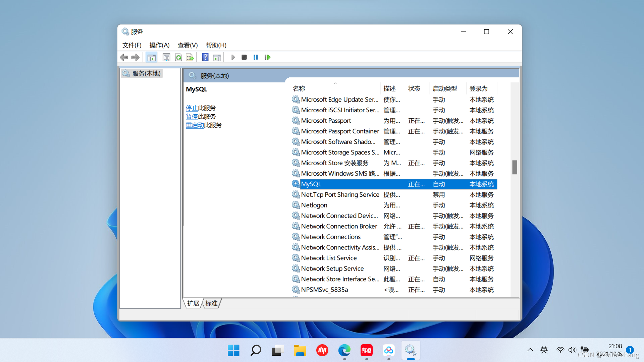This screenshot has width=644, height=362.
Task: Click the Export List toolbar icon
Action: 190,57
